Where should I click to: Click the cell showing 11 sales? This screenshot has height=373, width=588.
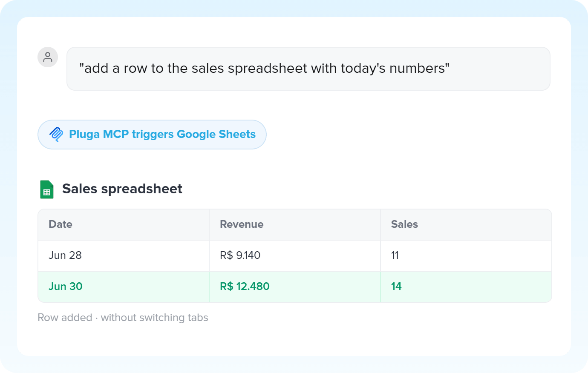[x=466, y=255]
